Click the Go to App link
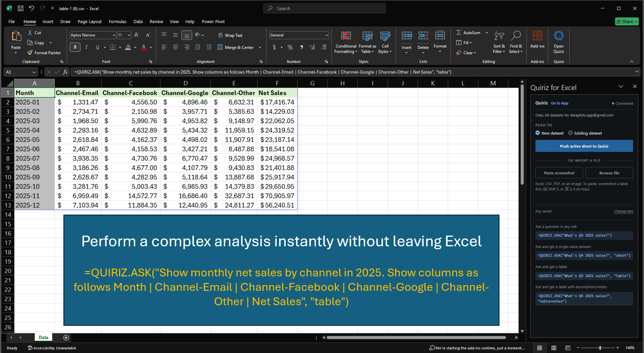This screenshot has width=644, height=353. pos(560,103)
